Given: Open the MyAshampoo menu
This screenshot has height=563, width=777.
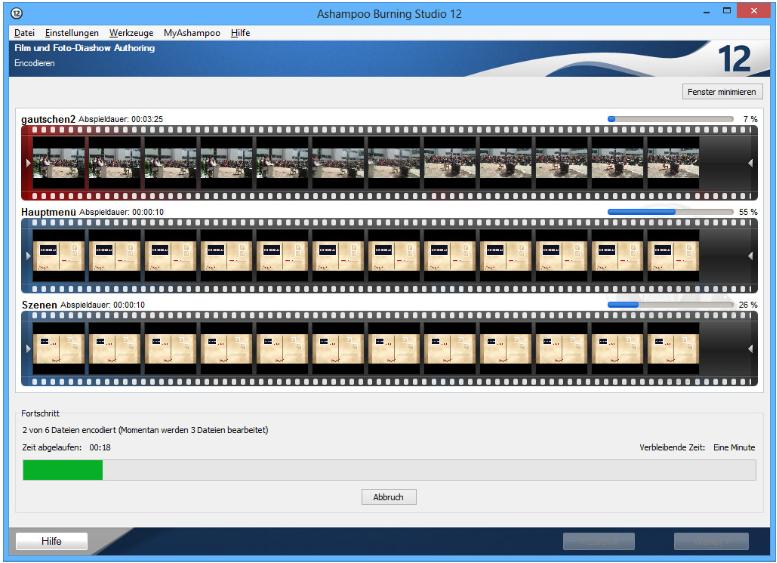Looking at the screenshot, I should [x=192, y=33].
